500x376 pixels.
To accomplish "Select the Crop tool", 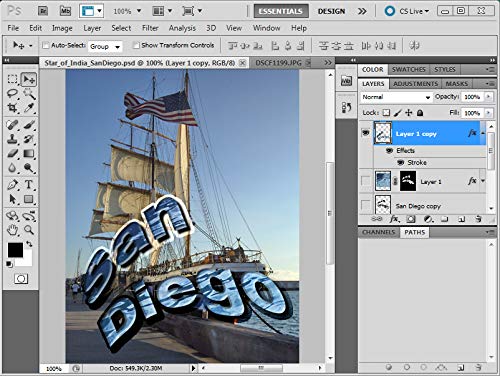I will pyautogui.click(x=12, y=108).
